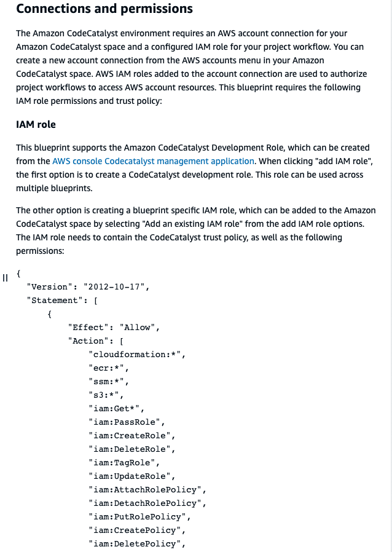Click the "s3:*" permission entry
Viewport: 392px width, 552px height.
coord(106,395)
